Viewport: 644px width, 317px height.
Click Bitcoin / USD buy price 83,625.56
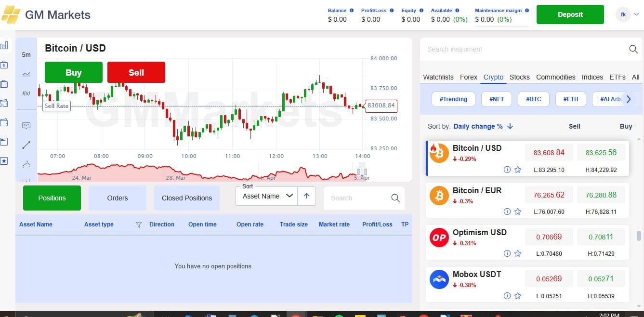[x=601, y=153]
